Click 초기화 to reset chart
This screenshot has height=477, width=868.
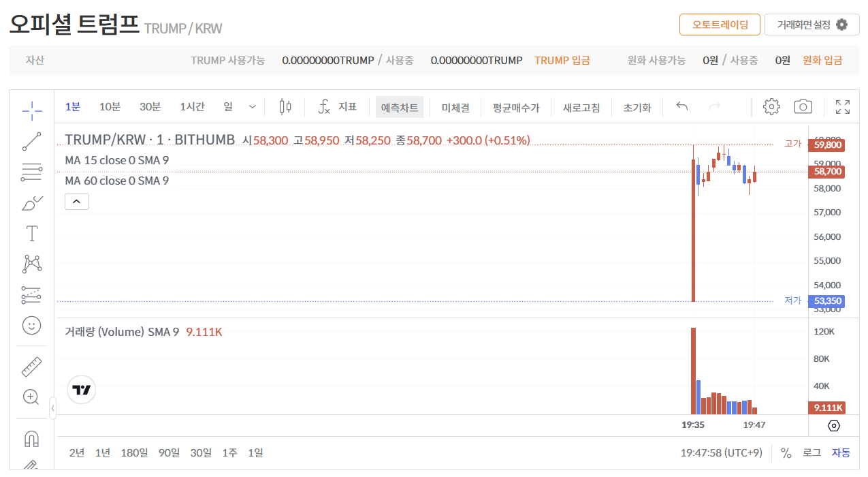(x=637, y=107)
